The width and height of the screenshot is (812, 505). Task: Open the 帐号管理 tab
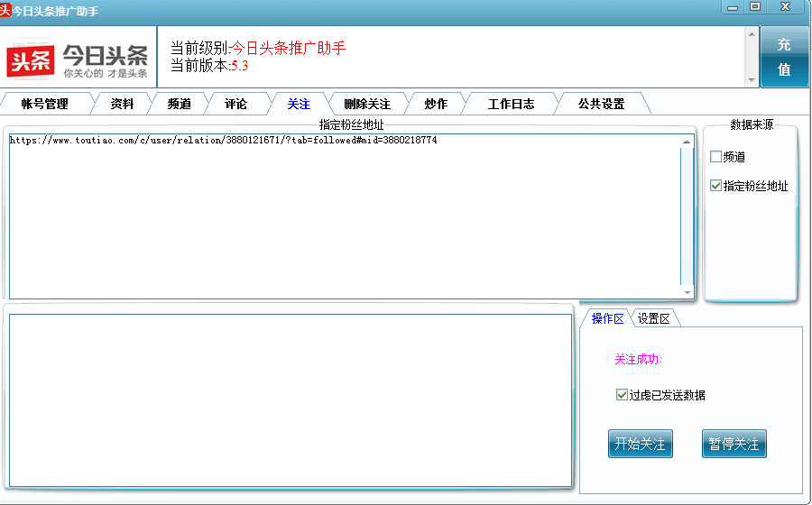[45, 104]
